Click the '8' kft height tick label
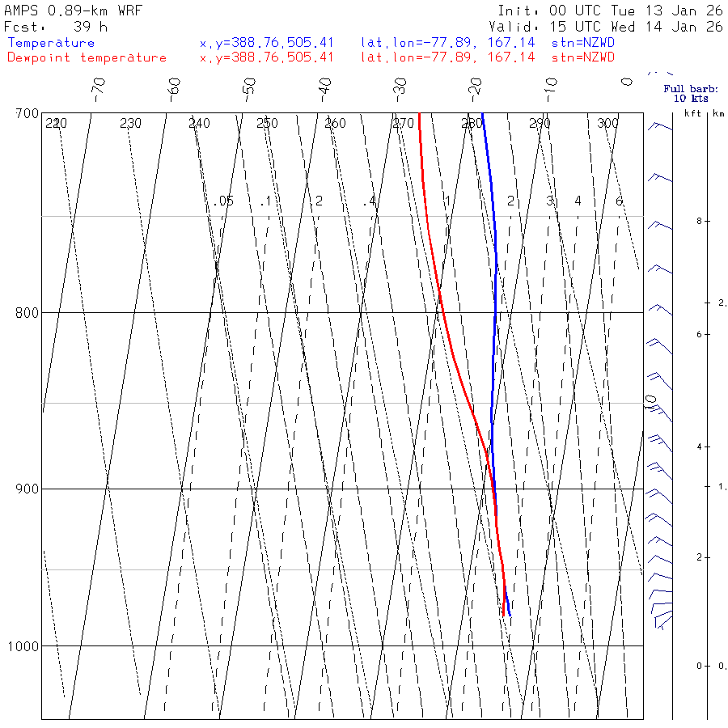This screenshot has height=728, width=728. [x=699, y=222]
